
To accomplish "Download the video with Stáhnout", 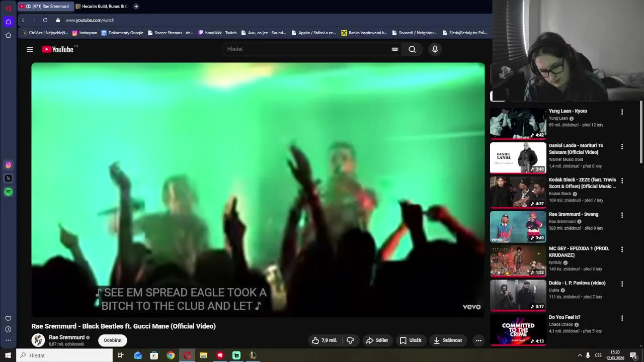I will (x=448, y=340).
